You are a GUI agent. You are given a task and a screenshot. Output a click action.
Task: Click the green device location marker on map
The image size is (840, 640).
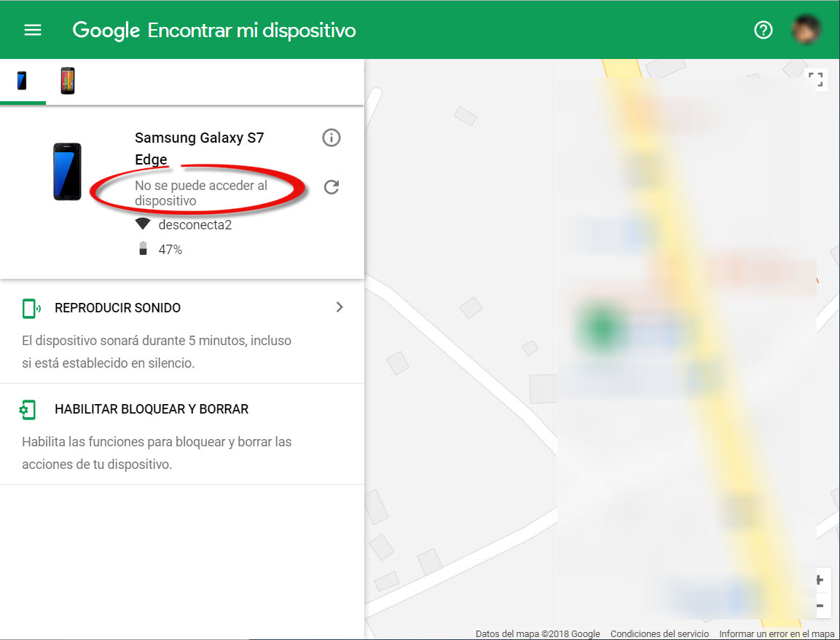tap(601, 328)
